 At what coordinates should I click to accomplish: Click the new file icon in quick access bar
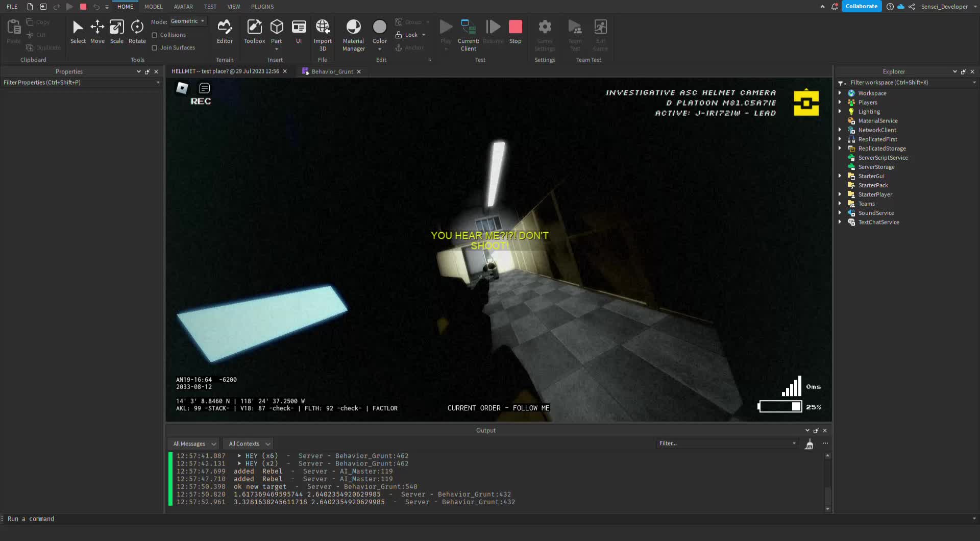(30, 7)
